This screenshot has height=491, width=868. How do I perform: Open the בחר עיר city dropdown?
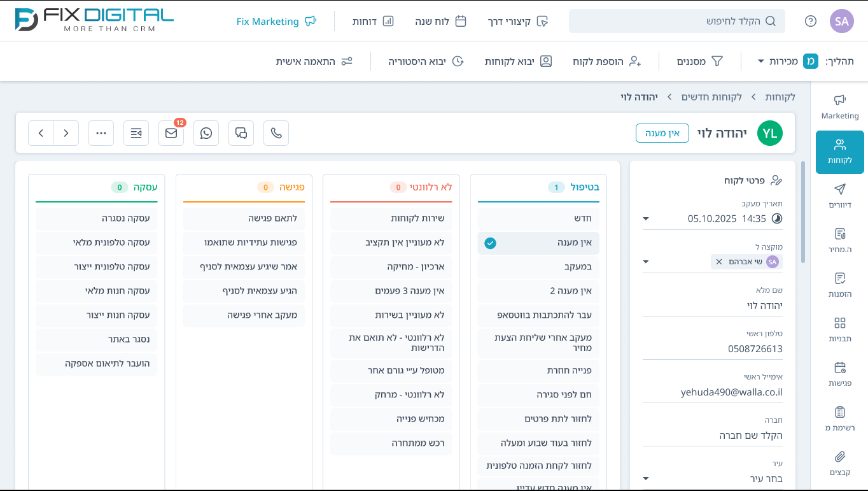coord(713,478)
